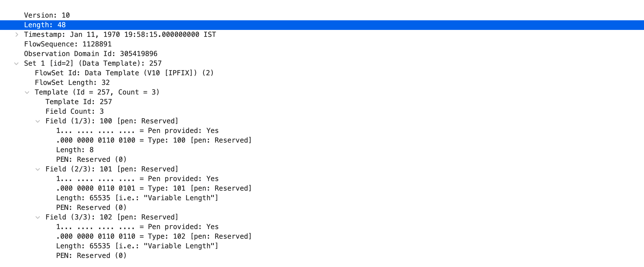Select the Version: 10 row
Viewport: 644px width, 267px height.
(47, 15)
